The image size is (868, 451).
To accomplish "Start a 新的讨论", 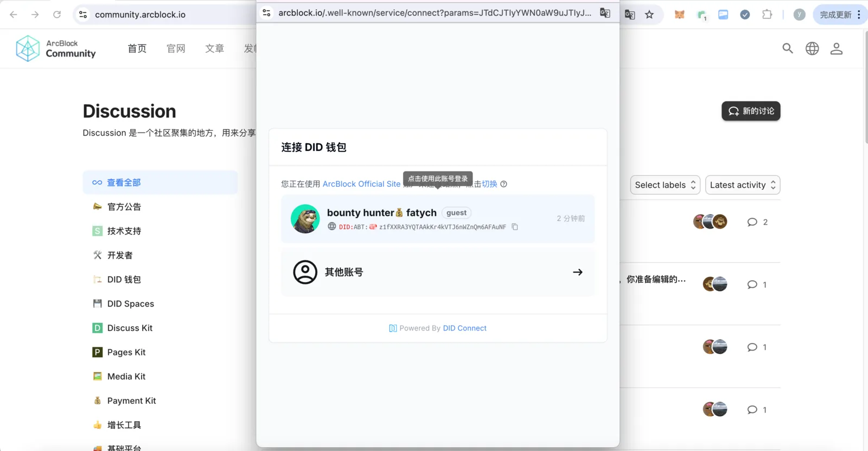I will [751, 111].
